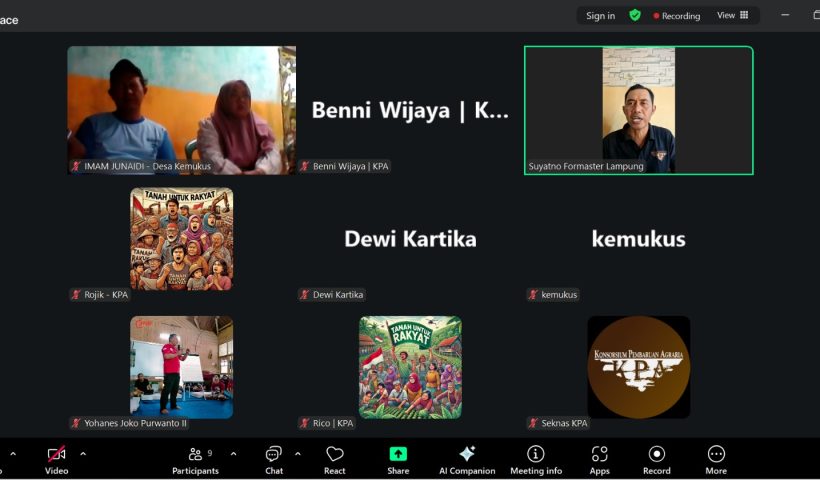The width and height of the screenshot is (820, 480).
Task: Select the IMAM JUNAIDI video tile
Action: click(181, 110)
